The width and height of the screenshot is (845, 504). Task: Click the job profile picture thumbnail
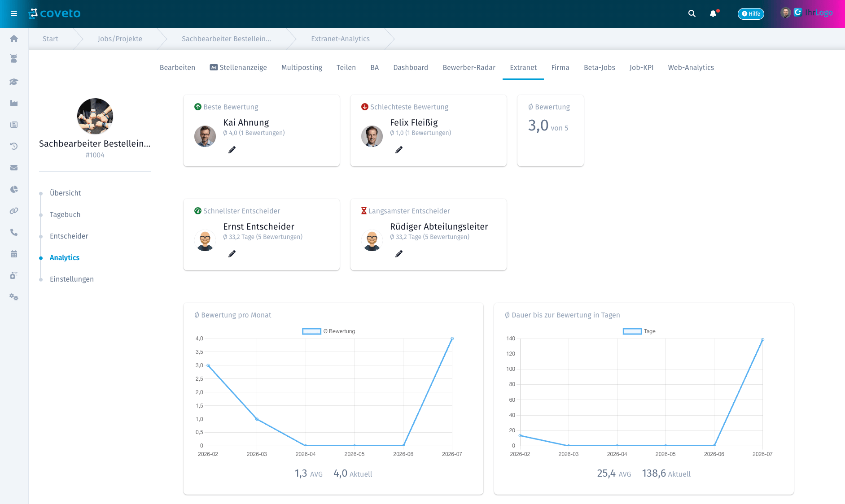[x=95, y=116]
